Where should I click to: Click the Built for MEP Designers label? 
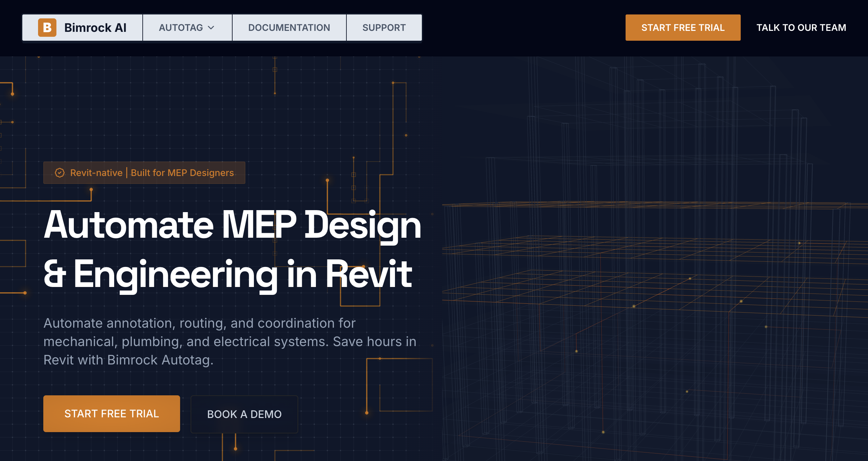click(182, 173)
